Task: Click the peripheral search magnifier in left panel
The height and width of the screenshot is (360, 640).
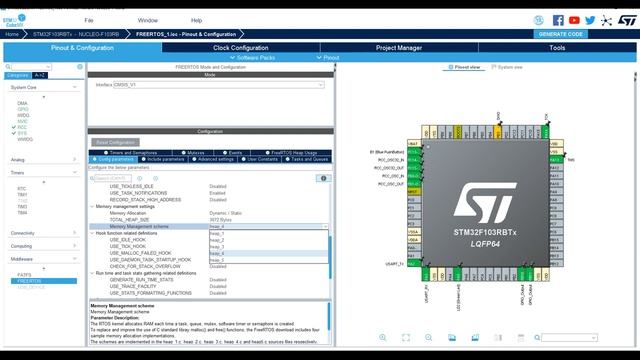Action: [8, 67]
